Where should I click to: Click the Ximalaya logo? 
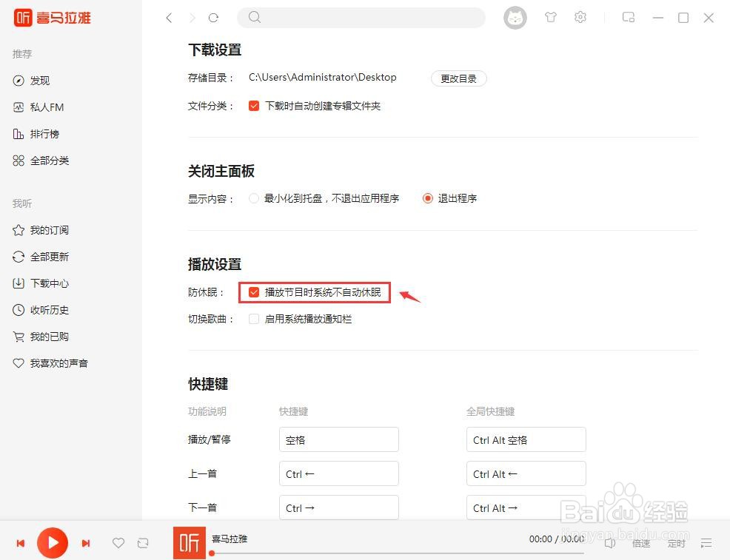(x=52, y=18)
